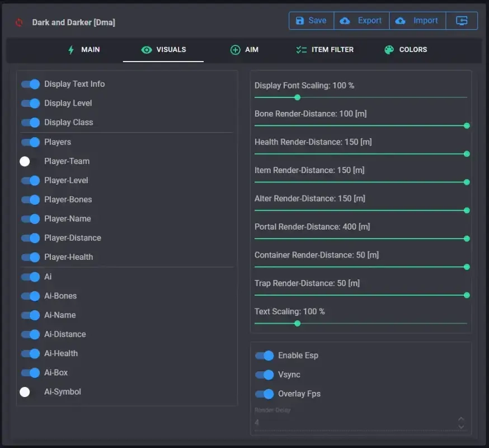Enable the Player-Team toggle
The image size is (489, 448).
point(30,161)
